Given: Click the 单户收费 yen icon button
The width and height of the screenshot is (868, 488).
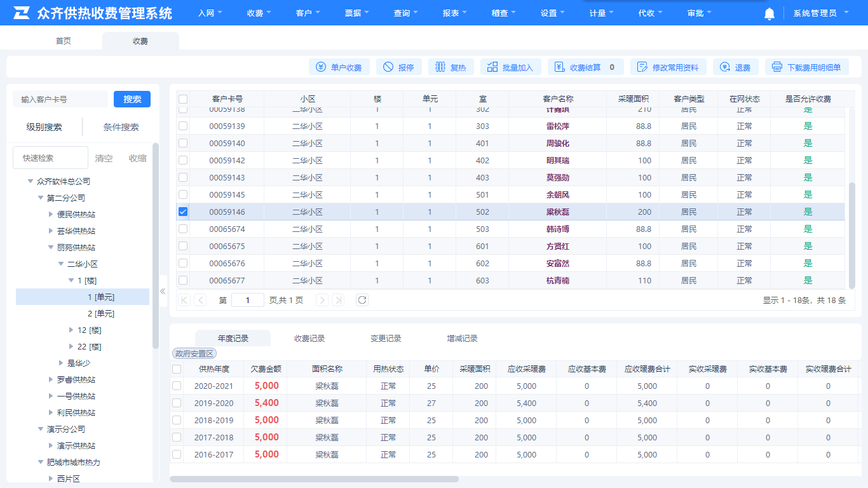Looking at the screenshot, I should (x=339, y=67).
